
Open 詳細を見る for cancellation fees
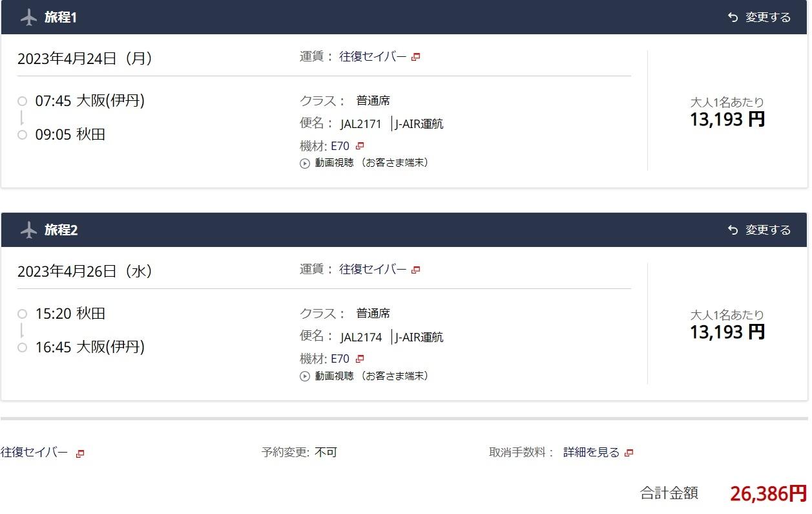(591, 453)
